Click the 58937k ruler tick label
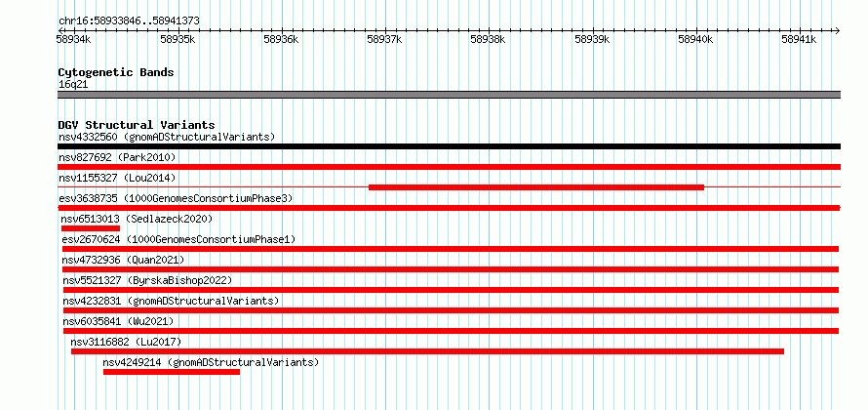This screenshot has width=868, height=410. (384, 39)
